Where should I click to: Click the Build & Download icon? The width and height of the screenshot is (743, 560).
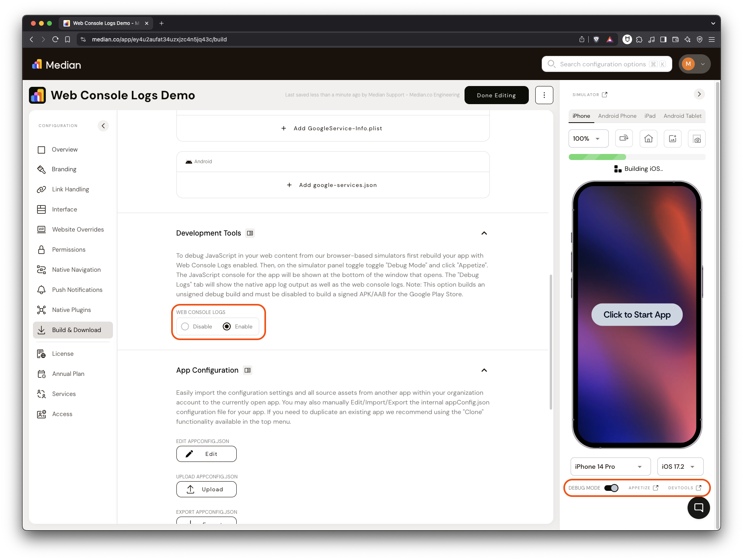click(x=41, y=330)
